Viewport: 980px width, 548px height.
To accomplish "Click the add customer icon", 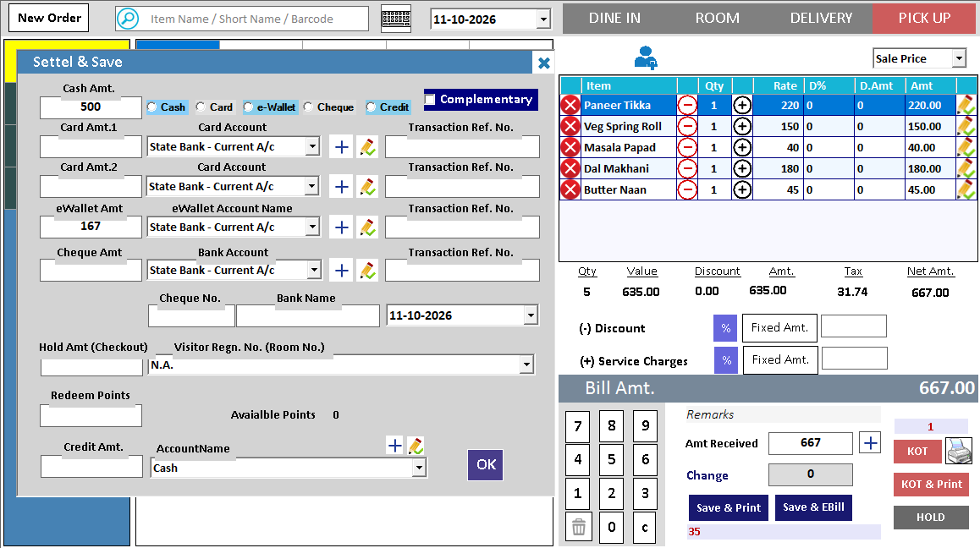I will 646,58.
